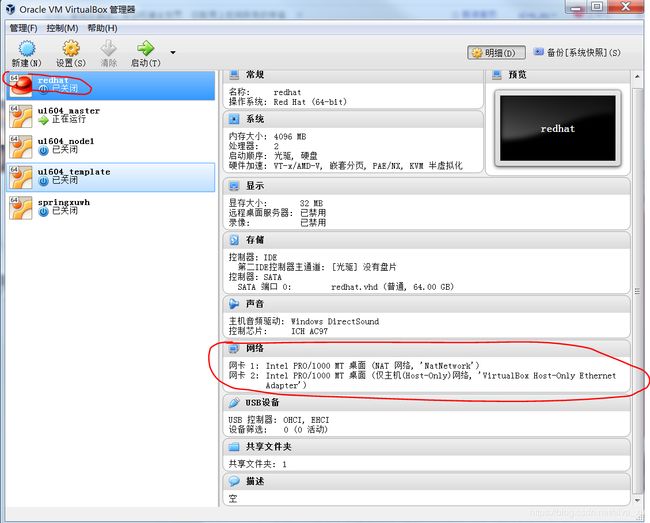Click the 常规 general section icon
650x523 pixels.
[x=234, y=75]
